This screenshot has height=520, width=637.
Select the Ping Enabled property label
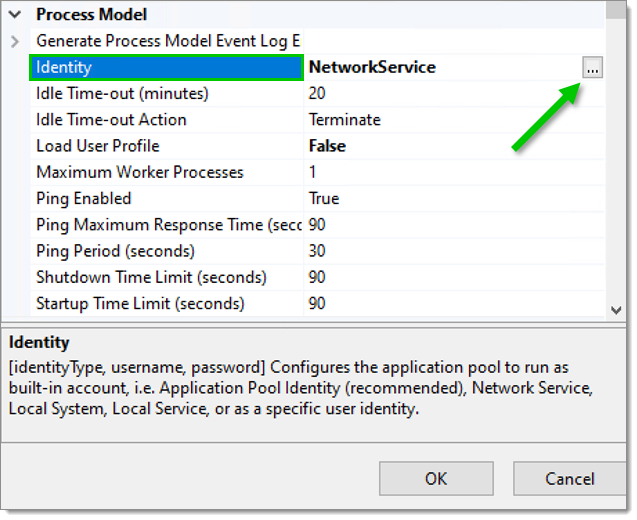point(84,199)
